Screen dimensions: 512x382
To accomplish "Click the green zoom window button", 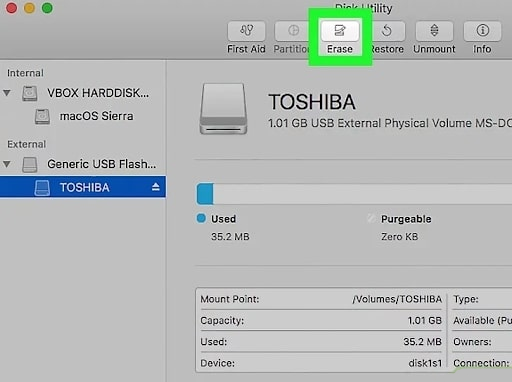I will (47, 8).
